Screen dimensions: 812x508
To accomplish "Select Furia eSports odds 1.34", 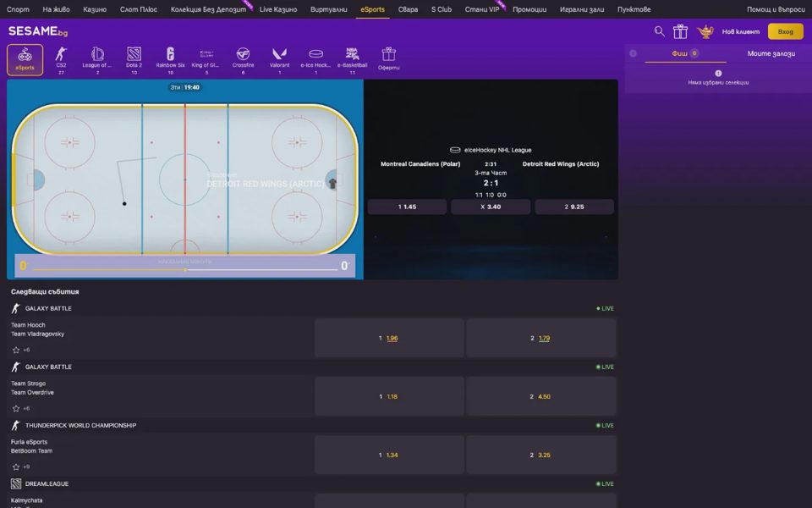I will (389, 456).
